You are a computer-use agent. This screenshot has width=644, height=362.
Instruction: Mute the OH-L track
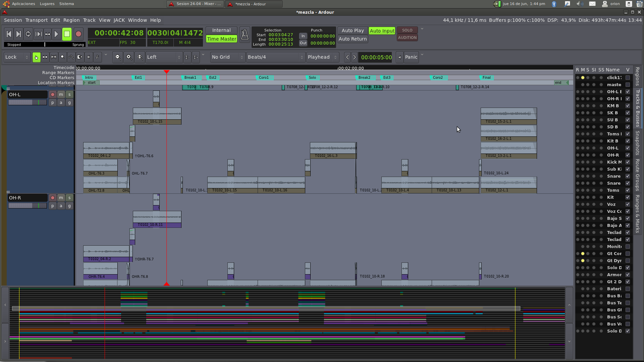61,95
